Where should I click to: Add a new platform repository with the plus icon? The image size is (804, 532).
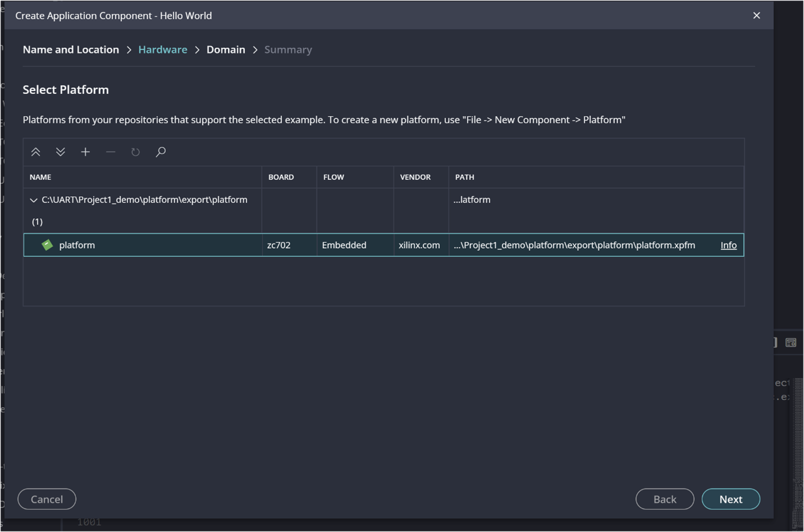[85, 151]
